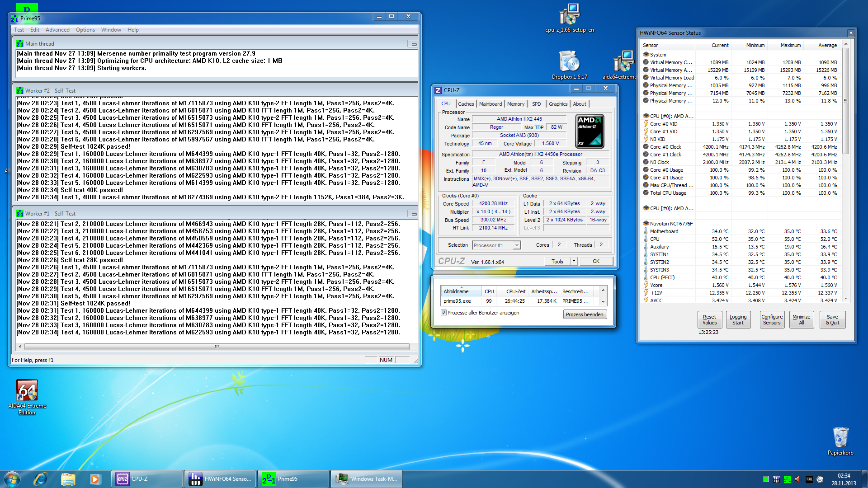
Task: Click the Tools button in CPU-Z
Action: pyautogui.click(x=557, y=261)
